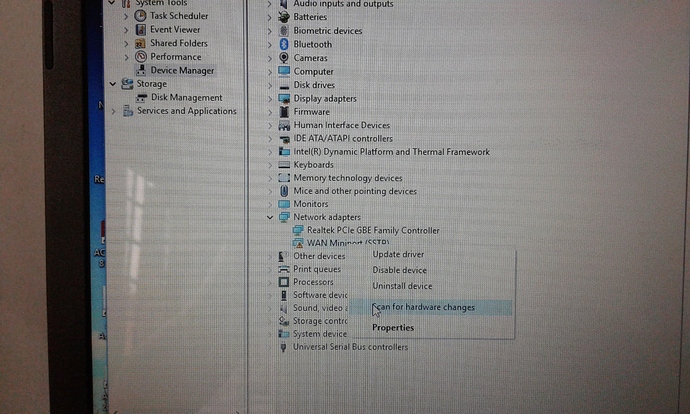Expand the Event Viewer node

[x=126, y=30]
